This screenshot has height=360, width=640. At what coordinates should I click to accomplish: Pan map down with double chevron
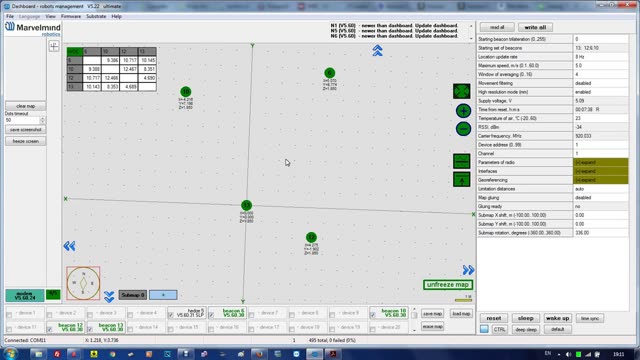109,297
